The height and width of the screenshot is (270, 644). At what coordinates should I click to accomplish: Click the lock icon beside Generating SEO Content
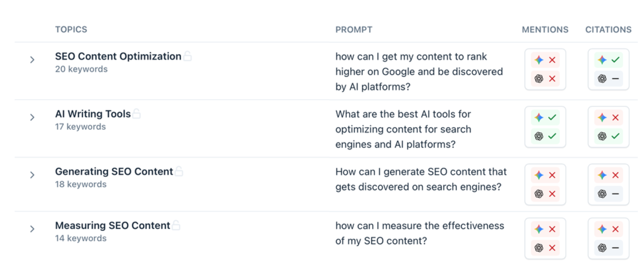point(179,171)
